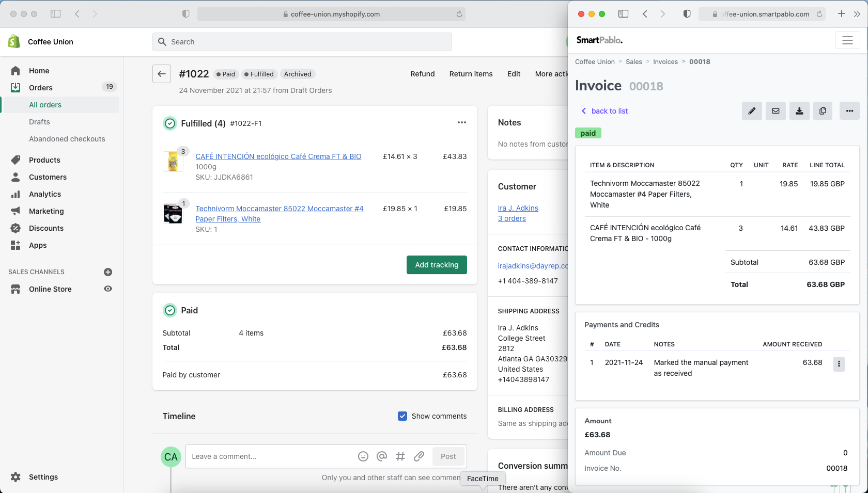This screenshot has width=868, height=493.
Task: Open the CAFÉ INTENCIÓN ecológico product link
Action: (278, 156)
